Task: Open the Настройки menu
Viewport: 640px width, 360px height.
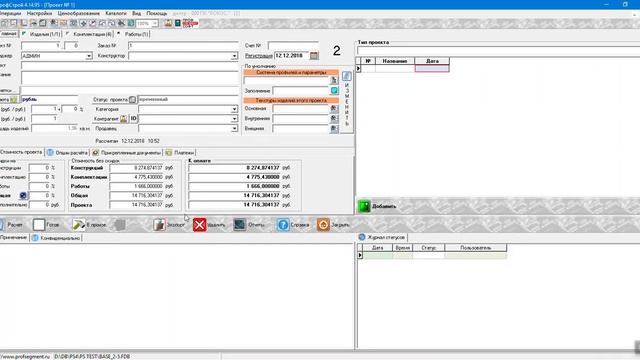Action: coord(39,13)
